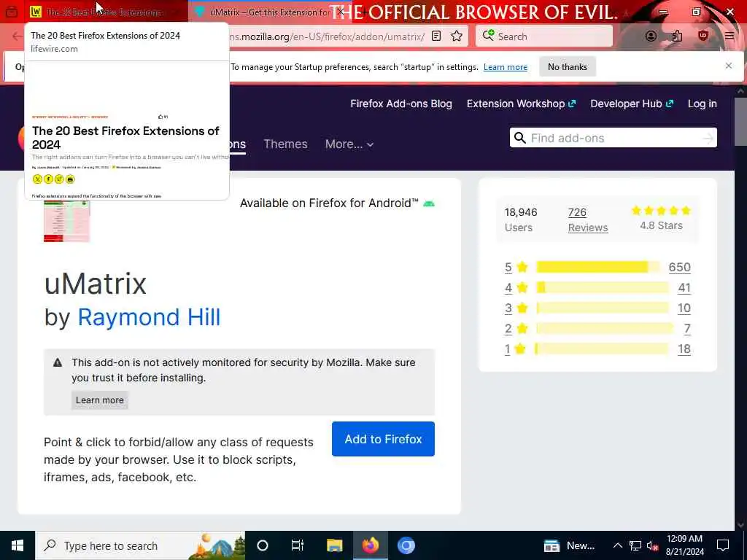The height and width of the screenshot is (560, 747).
Task: Filter reviews by the 3-star rating bar
Action: tap(602, 308)
